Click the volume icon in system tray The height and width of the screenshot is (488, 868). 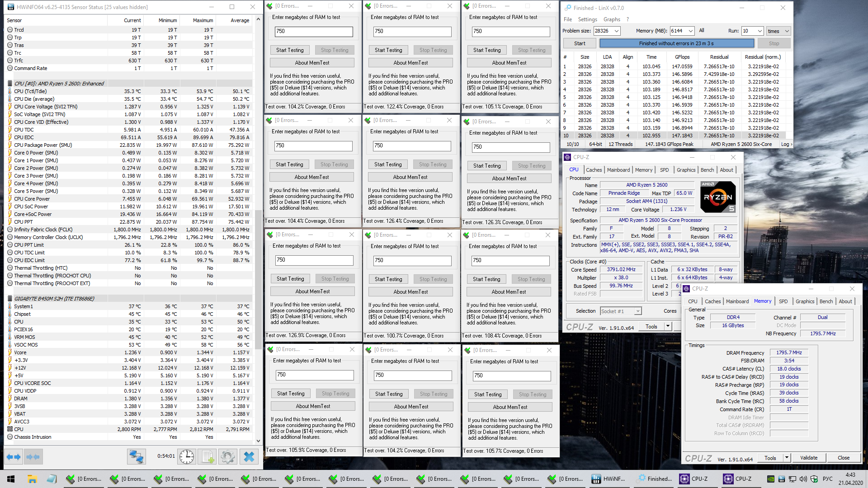(x=803, y=479)
